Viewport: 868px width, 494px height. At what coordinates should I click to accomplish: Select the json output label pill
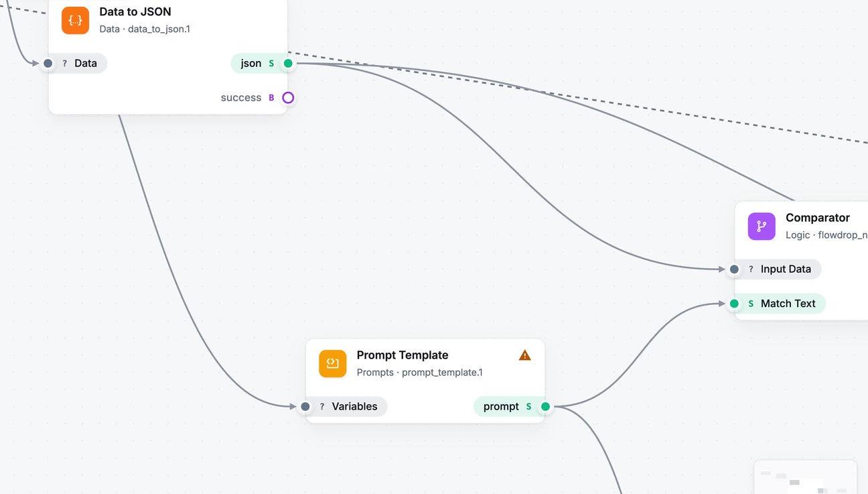click(x=259, y=64)
